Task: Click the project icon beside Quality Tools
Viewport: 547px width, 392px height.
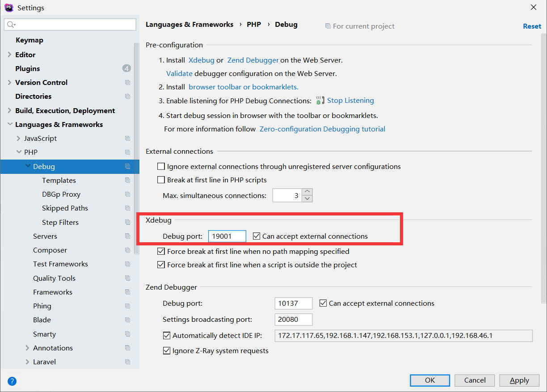Action: click(128, 278)
